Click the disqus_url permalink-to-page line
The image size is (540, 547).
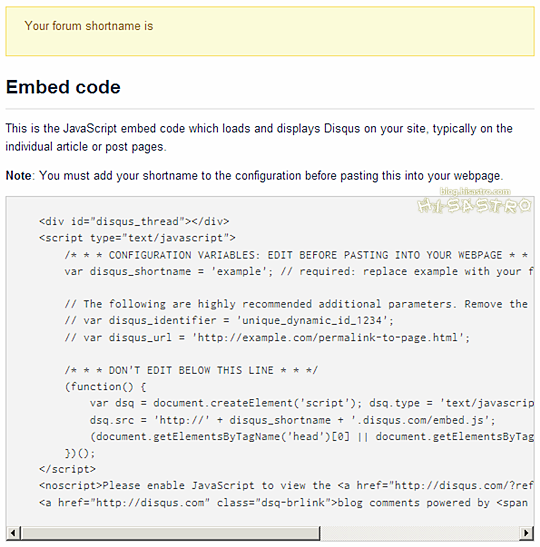pyautogui.click(x=267, y=337)
